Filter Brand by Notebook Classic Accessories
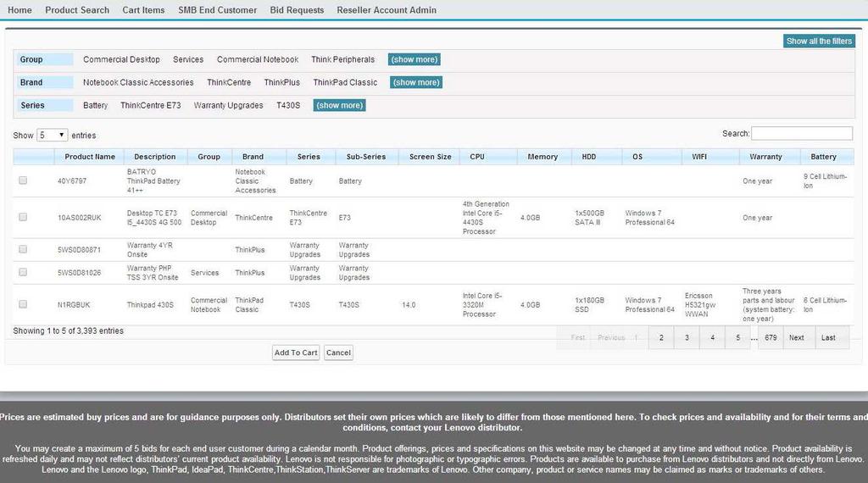Viewport: 868px width, 483px height. (138, 82)
